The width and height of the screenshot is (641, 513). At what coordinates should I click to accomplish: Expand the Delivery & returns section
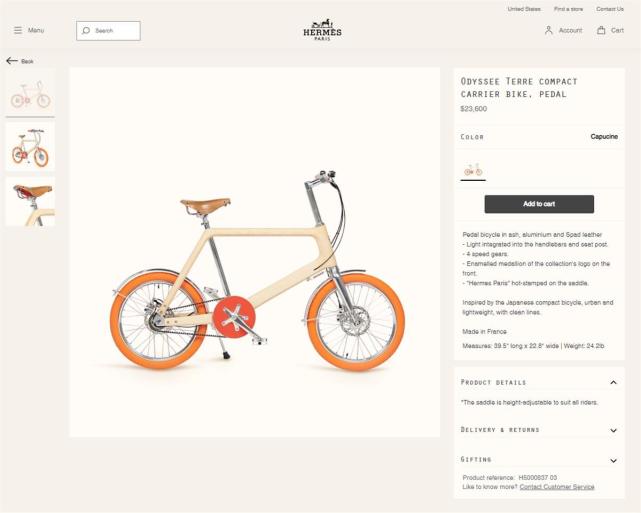pyautogui.click(x=539, y=430)
